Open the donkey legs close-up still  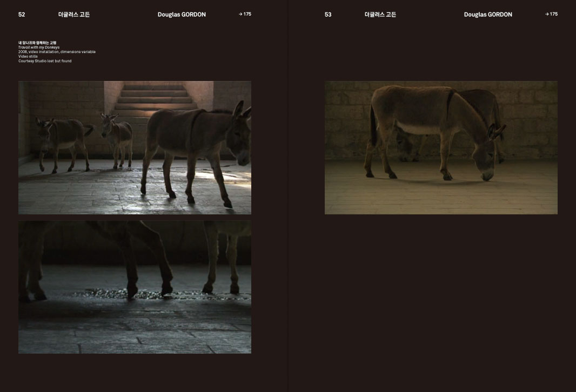click(x=135, y=287)
